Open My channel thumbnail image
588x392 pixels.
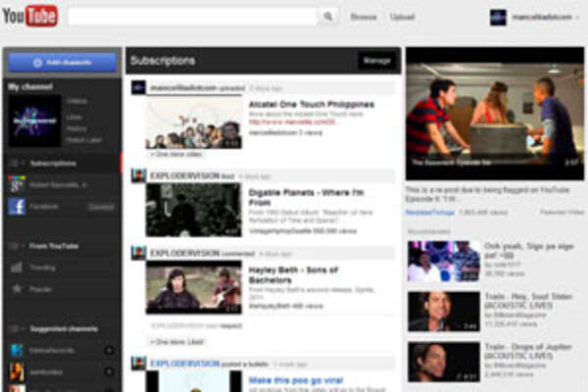(34, 121)
